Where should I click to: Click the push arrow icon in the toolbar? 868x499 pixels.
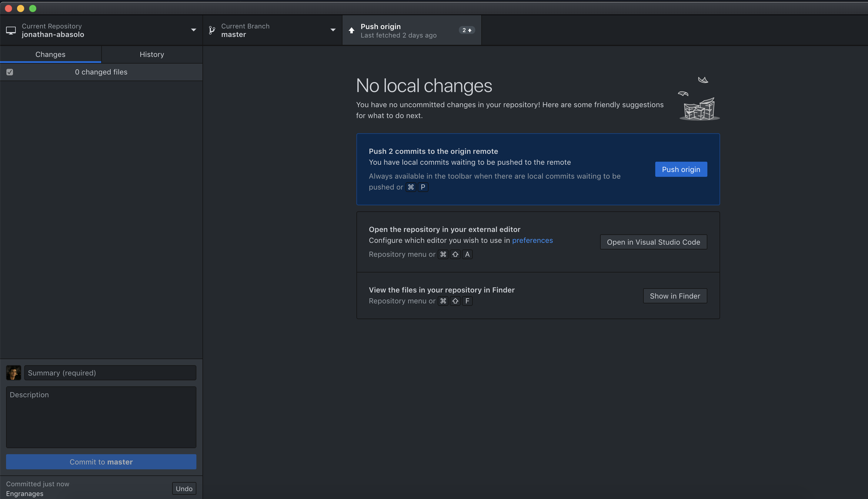pyautogui.click(x=351, y=31)
